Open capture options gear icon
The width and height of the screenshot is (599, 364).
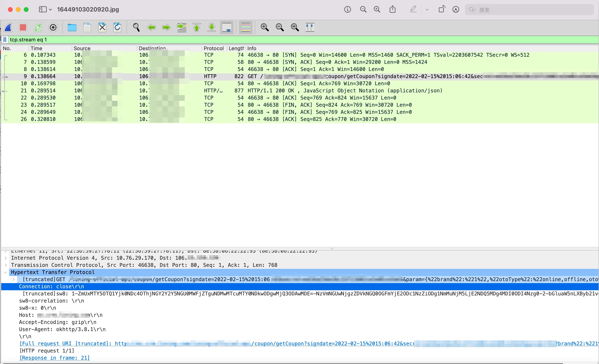coord(53,28)
